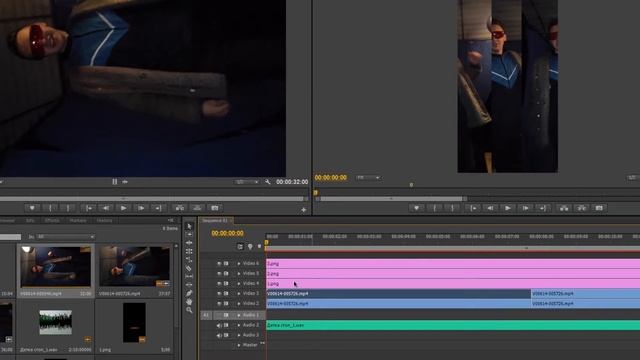640x360 pixels.
Task: Toggle Video 6 track output eye
Action: tap(219, 264)
